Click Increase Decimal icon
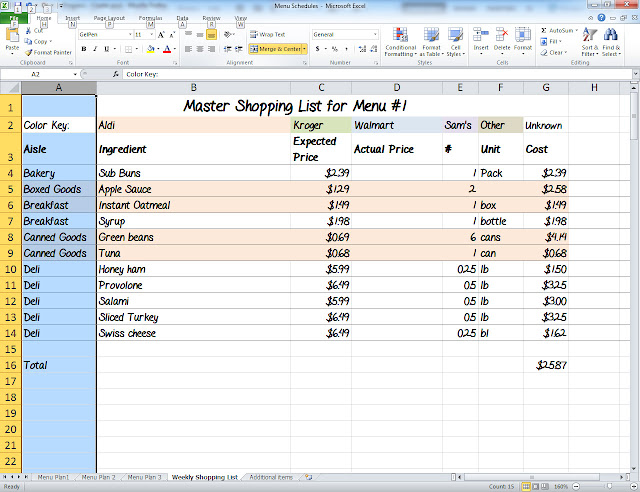Image resolution: width=640 pixels, height=492 pixels. tap(362, 49)
